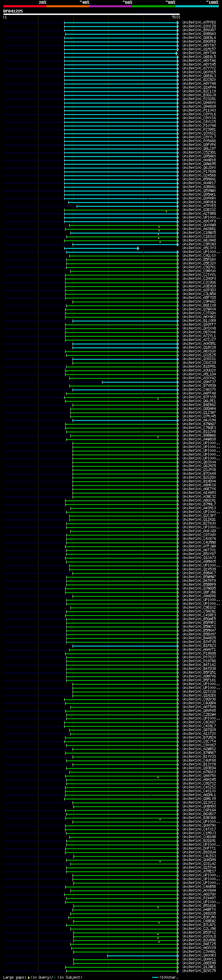The height and width of the screenshot is (980, 222).
Task: Open hit UniRef100_A4SB81
Action: click(x=199, y=229)
